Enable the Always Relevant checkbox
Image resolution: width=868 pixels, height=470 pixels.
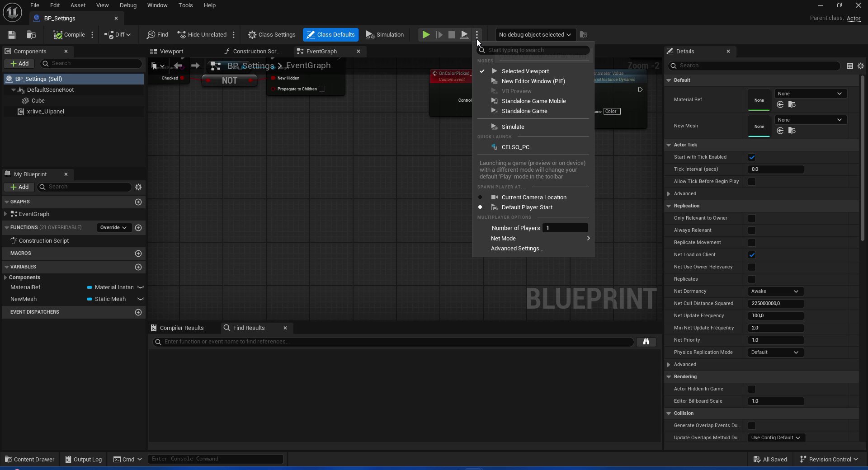(752, 230)
